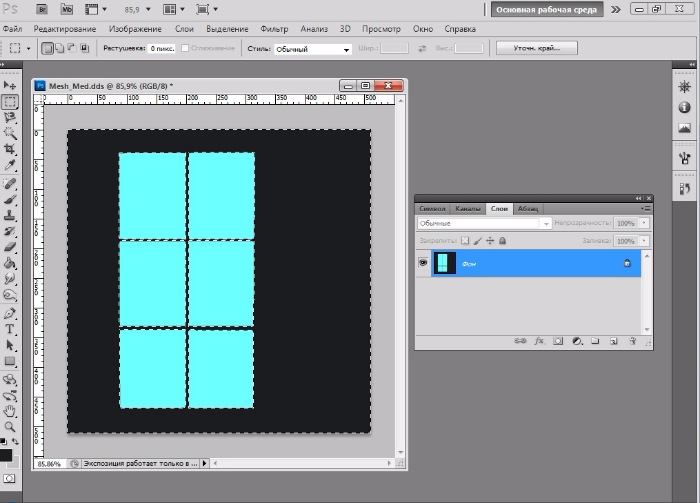The width and height of the screenshot is (700, 503).
Task: Click the add layer style fx icon
Action: 538,341
